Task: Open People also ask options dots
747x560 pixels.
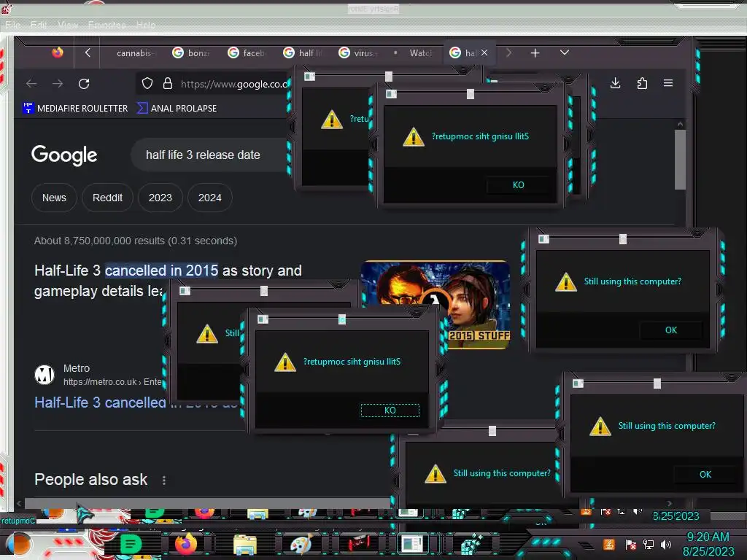Action: [164, 480]
